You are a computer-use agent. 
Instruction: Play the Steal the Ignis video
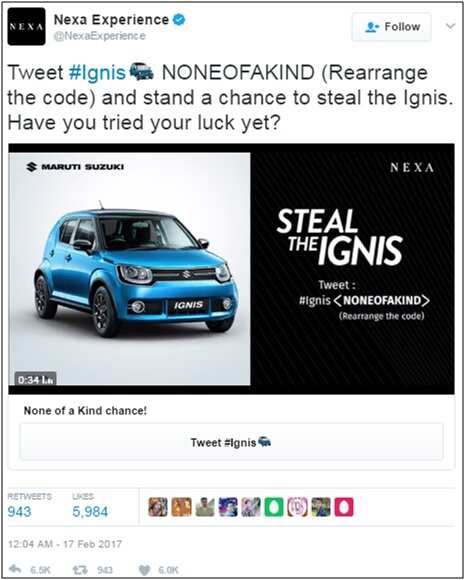[x=231, y=269]
